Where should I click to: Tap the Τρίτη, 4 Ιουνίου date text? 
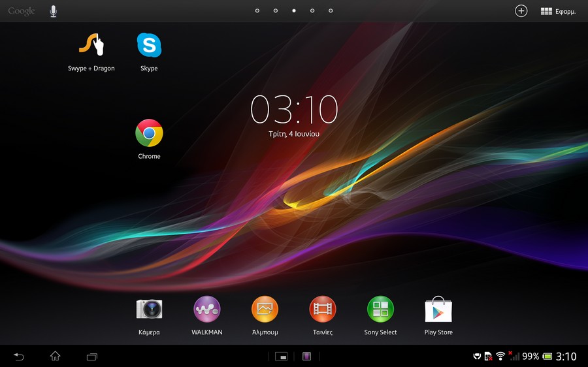point(294,134)
